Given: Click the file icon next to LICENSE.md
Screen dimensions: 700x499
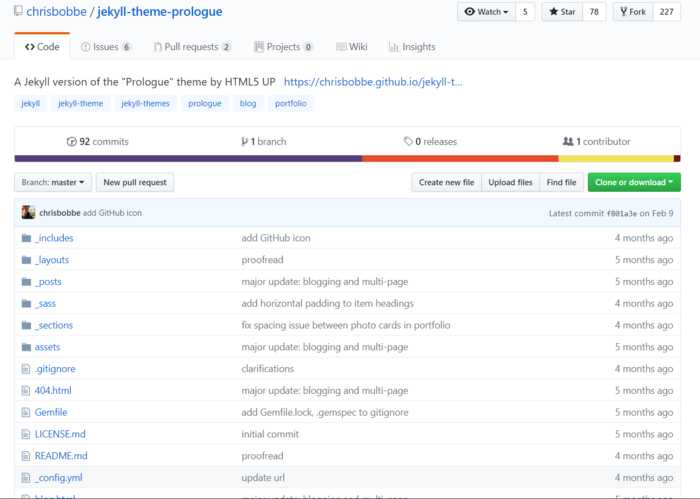Looking at the screenshot, I should pyautogui.click(x=26, y=434).
